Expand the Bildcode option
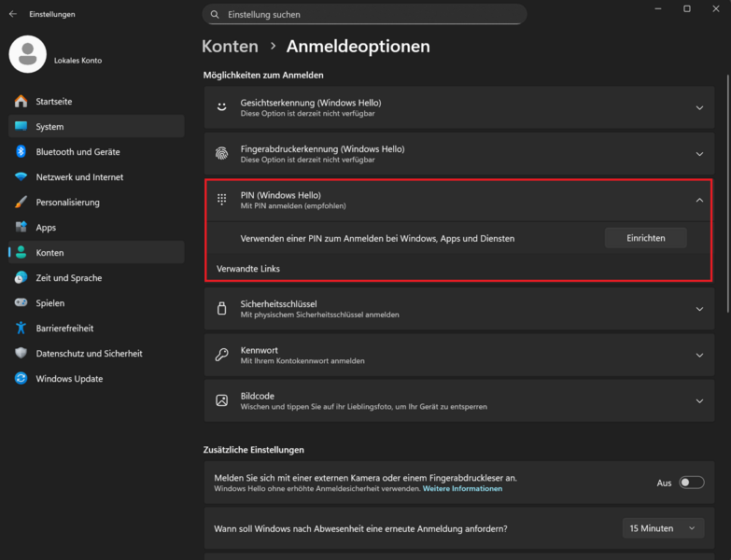731x560 pixels. click(x=699, y=401)
